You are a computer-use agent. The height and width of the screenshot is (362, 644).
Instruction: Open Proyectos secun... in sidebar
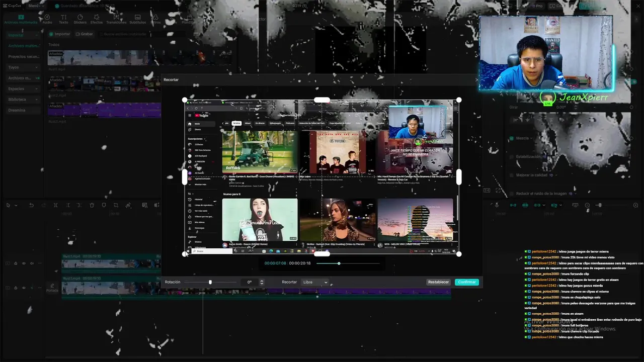click(23, 57)
